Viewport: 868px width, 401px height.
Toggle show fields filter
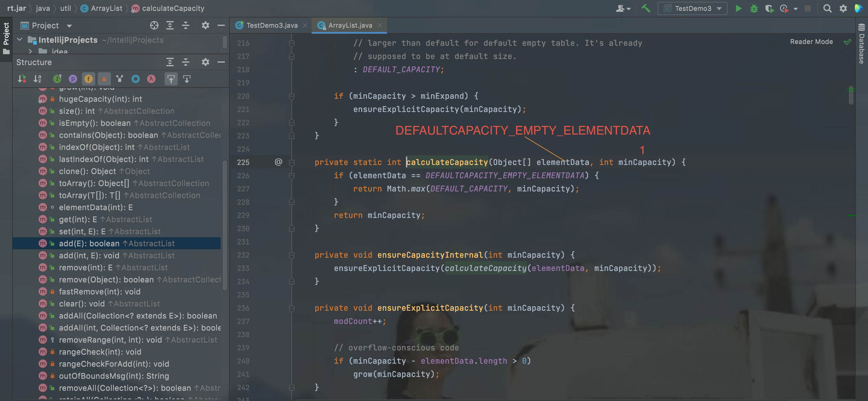click(x=89, y=79)
